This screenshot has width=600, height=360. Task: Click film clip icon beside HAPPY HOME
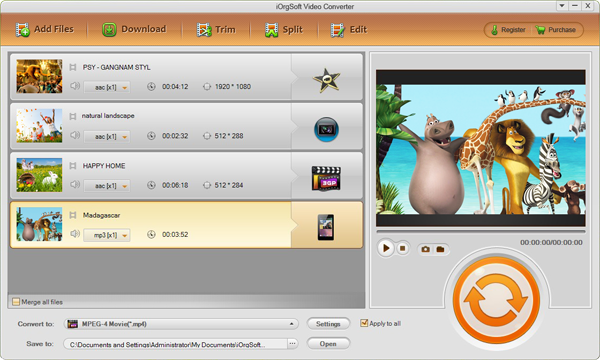coord(73,166)
